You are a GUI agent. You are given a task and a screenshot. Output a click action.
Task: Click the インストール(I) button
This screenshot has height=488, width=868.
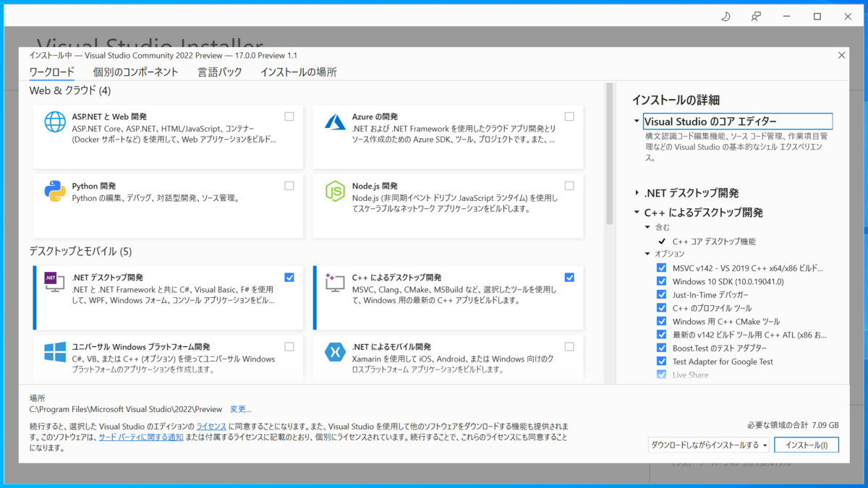[806, 445]
